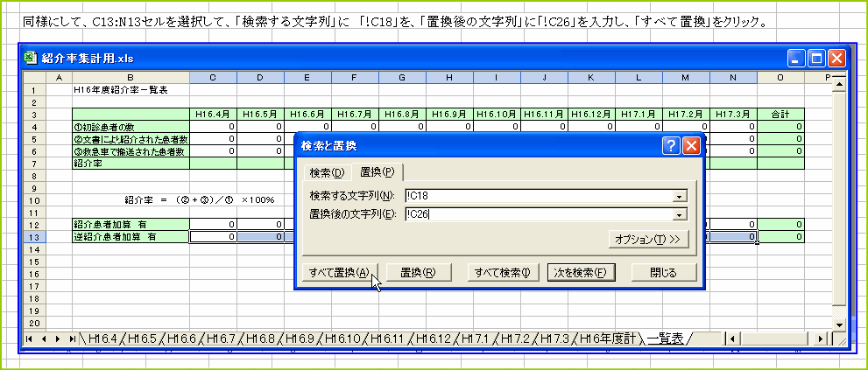Select column B header

coord(131,78)
